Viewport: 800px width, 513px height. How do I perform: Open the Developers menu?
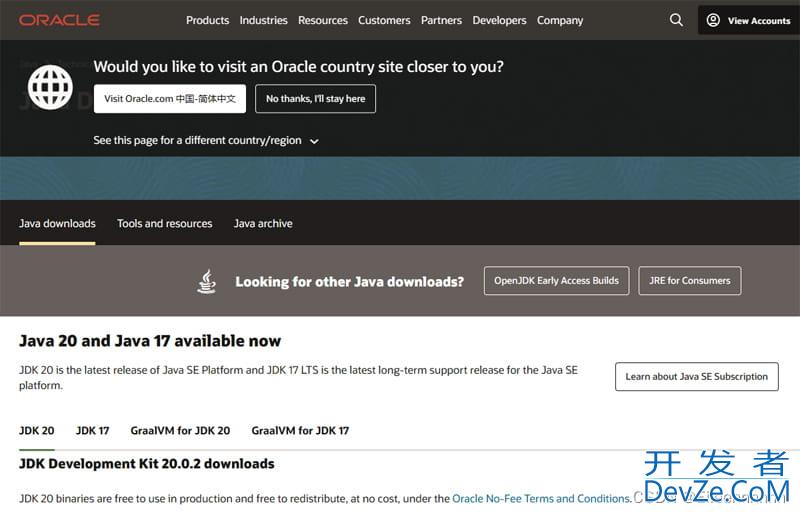499,20
